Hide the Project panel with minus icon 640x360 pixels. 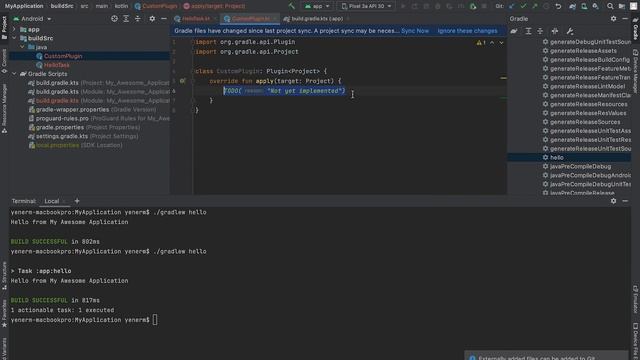tap(164, 19)
